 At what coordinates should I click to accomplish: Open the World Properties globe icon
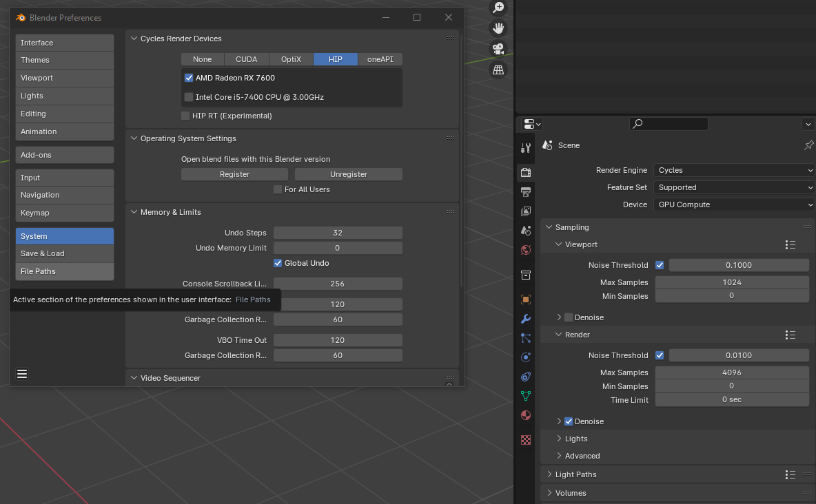pyautogui.click(x=525, y=250)
